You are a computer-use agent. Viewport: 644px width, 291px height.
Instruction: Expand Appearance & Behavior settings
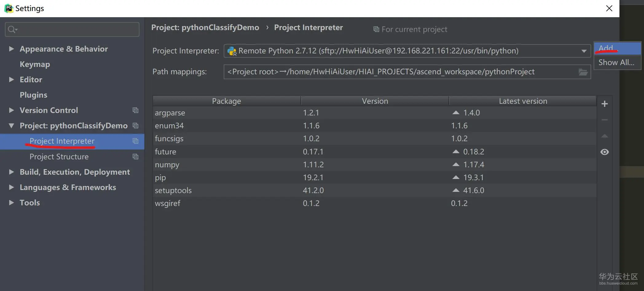[x=11, y=49]
